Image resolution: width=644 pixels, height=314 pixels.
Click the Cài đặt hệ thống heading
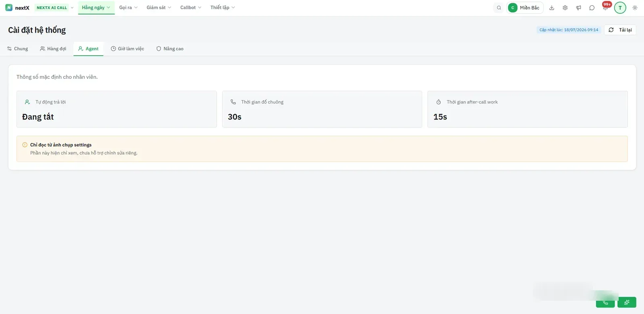(37, 30)
